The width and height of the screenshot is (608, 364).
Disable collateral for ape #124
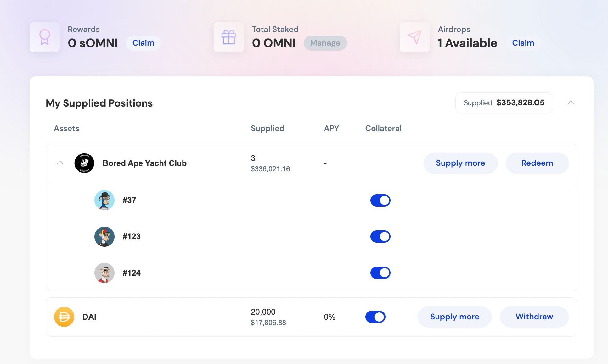point(380,273)
